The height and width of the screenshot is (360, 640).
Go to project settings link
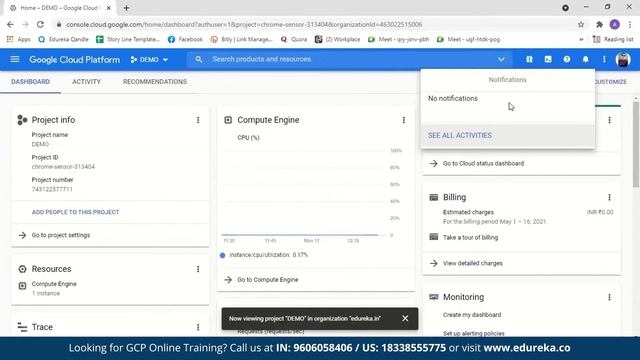point(61,235)
